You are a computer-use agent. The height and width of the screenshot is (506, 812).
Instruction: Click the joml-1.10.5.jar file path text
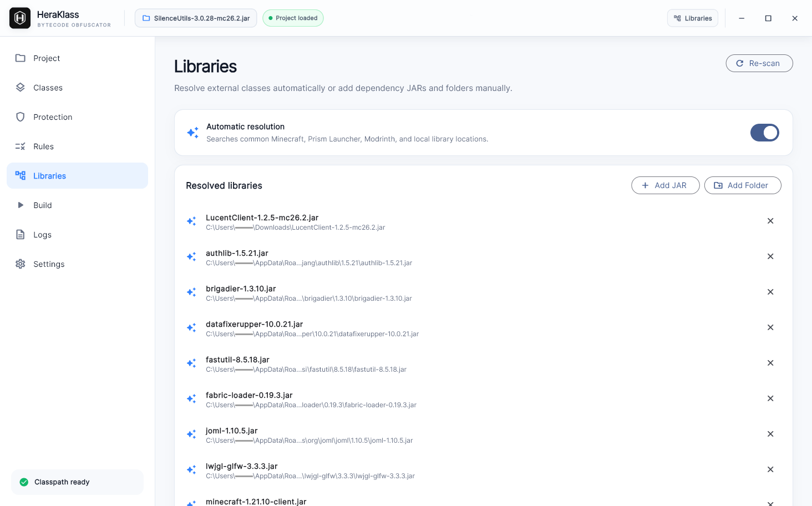click(x=309, y=441)
